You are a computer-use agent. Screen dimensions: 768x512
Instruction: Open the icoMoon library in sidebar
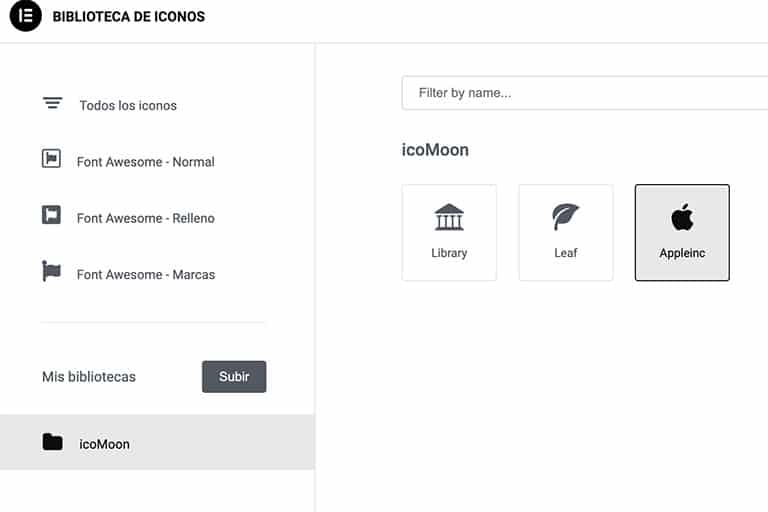click(x=157, y=442)
